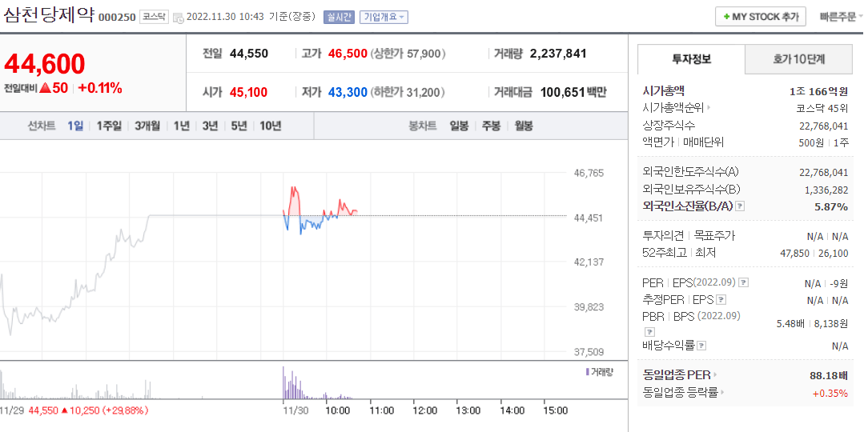Toggle the 실시간 realtime button
This screenshot has height=432, width=868.
point(339,17)
